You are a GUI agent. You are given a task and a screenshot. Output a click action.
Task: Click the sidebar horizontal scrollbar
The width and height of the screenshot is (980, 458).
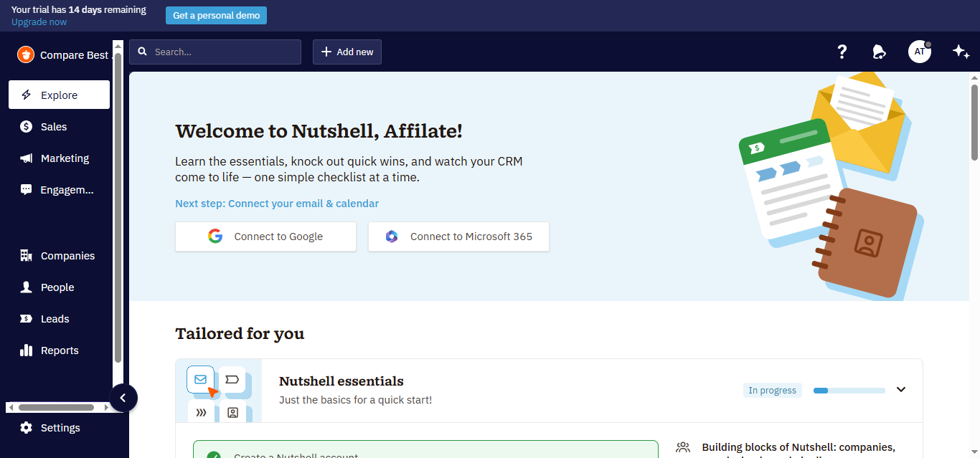57,407
